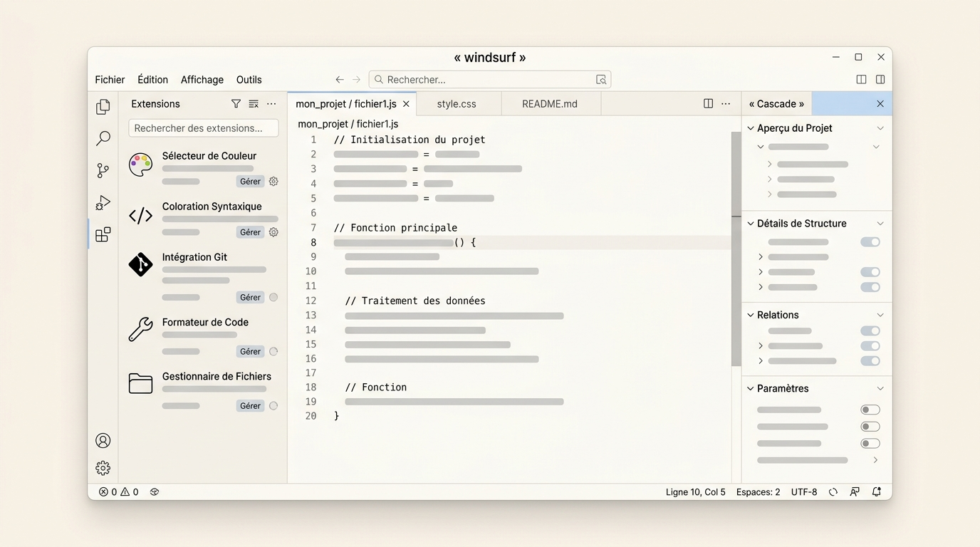The width and height of the screenshot is (980, 547).
Task: Close the fichier1.js tab
Action: [x=406, y=104]
